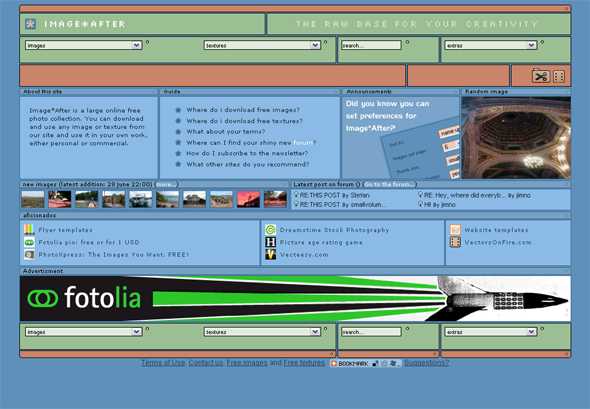This screenshot has width=590, height=409.
Task: Toggle the dot on 'Announcements' panel header
Action: 455,91
